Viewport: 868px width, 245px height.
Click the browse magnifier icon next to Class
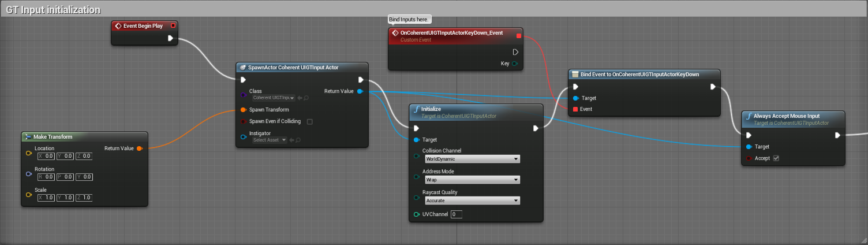(x=306, y=98)
